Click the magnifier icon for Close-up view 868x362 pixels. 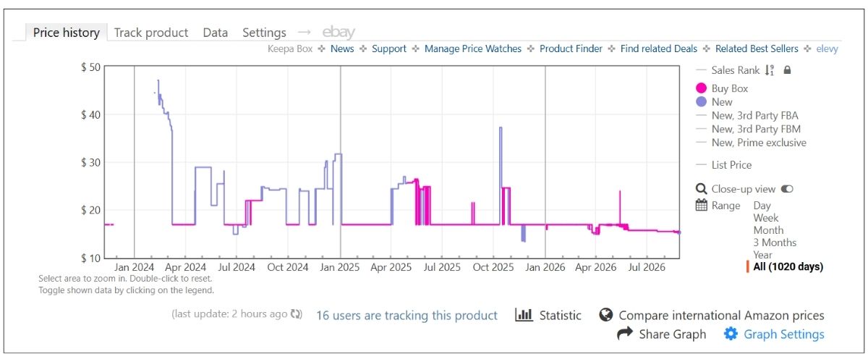pos(701,189)
